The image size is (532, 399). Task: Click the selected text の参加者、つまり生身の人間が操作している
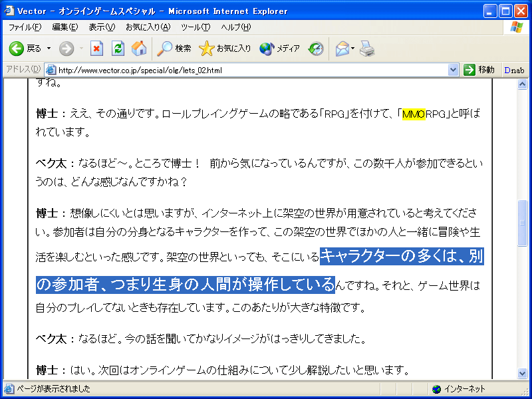pyautogui.click(x=186, y=285)
